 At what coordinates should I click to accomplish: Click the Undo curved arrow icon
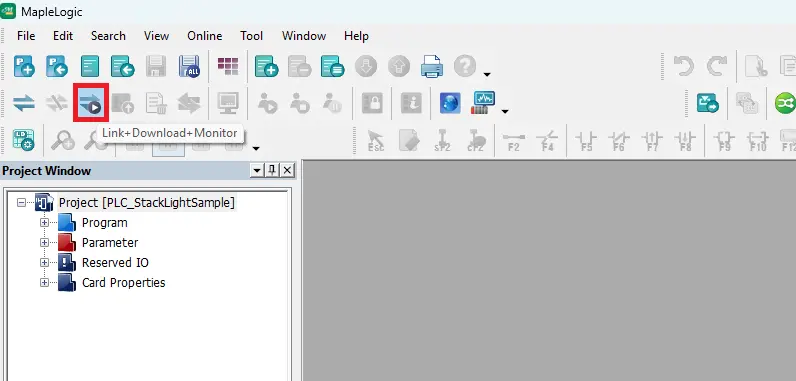[684, 66]
